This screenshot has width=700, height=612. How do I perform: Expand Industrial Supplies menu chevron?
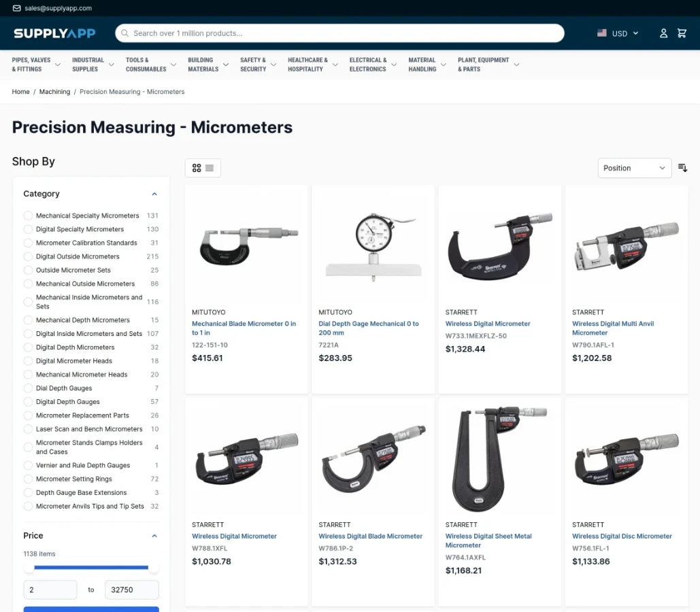pyautogui.click(x=111, y=65)
